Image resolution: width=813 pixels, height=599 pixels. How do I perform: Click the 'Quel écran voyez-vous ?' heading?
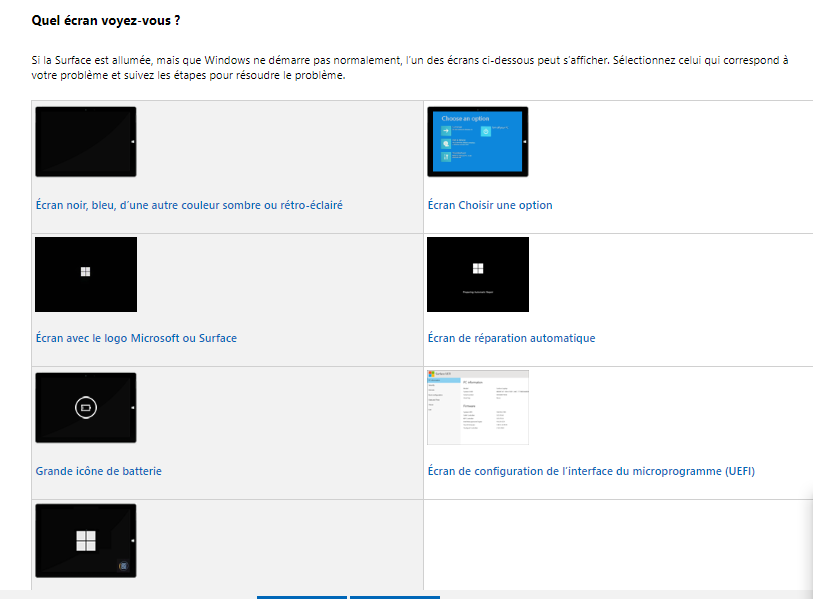[x=106, y=21]
